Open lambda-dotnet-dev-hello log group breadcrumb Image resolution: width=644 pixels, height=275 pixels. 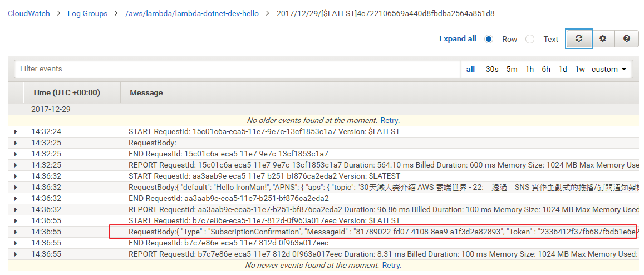(x=192, y=13)
